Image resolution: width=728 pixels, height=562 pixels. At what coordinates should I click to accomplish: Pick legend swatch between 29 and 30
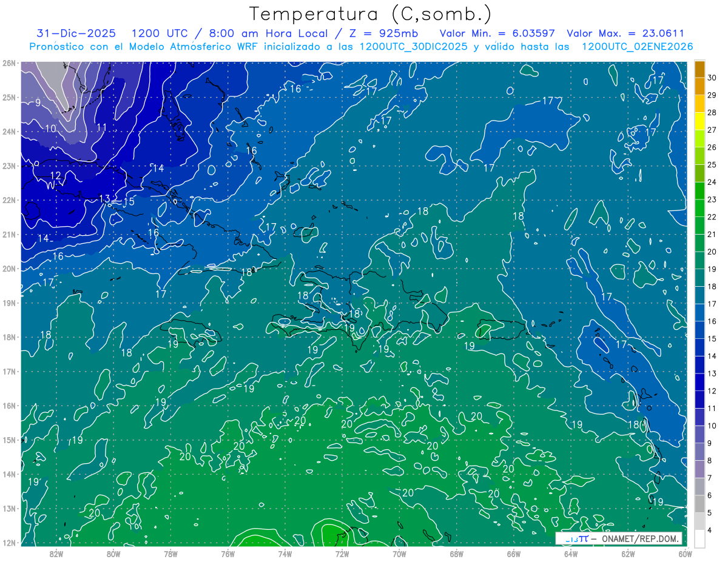(699, 87)
